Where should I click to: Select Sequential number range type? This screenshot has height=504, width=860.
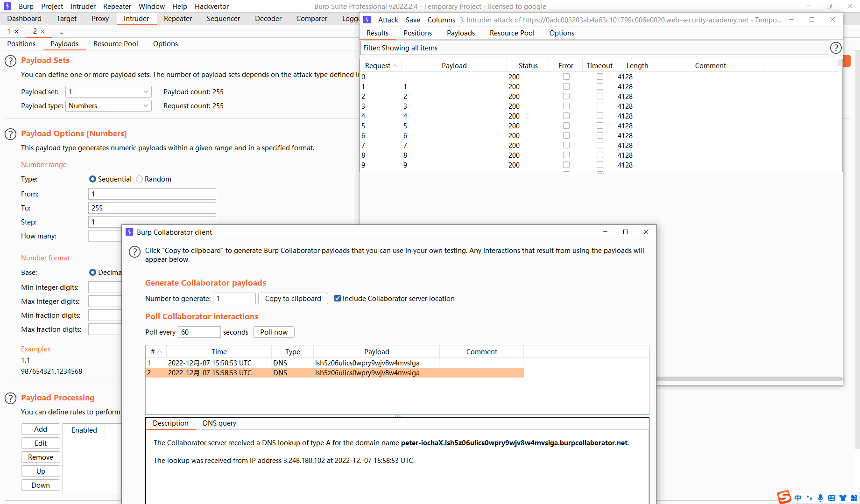pos(92,179)
